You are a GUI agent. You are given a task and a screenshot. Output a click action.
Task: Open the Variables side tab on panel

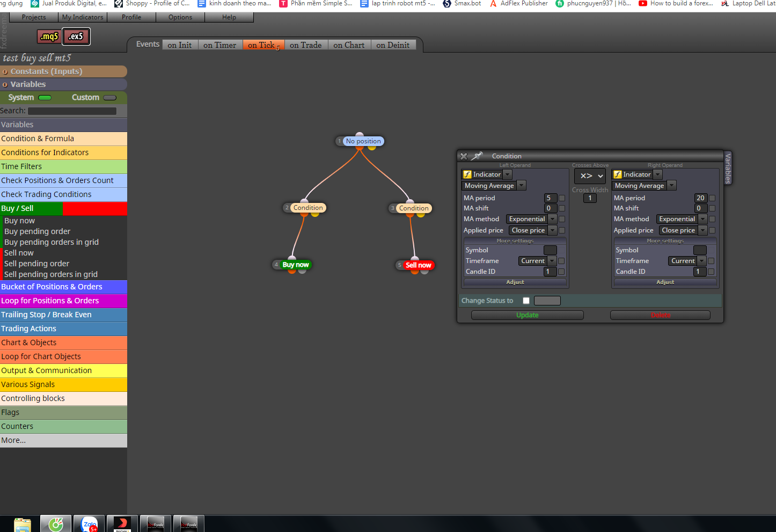pyautogui.click(x=728, y=168)
